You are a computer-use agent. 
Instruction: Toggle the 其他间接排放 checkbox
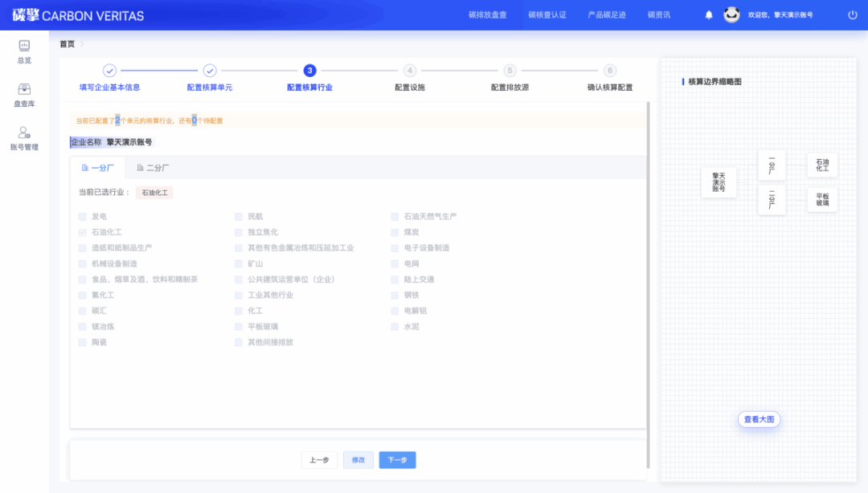(x=239, y=343)
